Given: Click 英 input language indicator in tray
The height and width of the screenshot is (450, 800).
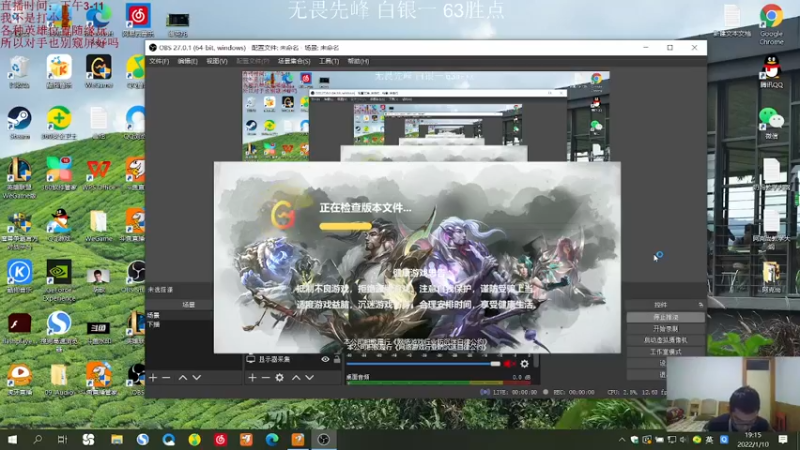Looking at the screenshot, I should click(709, 439).
